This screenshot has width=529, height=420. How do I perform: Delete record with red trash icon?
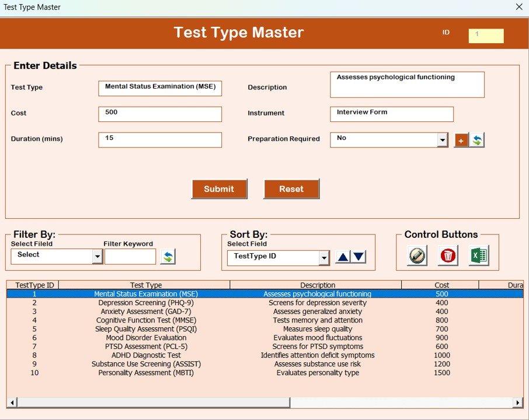click(448, 256)
